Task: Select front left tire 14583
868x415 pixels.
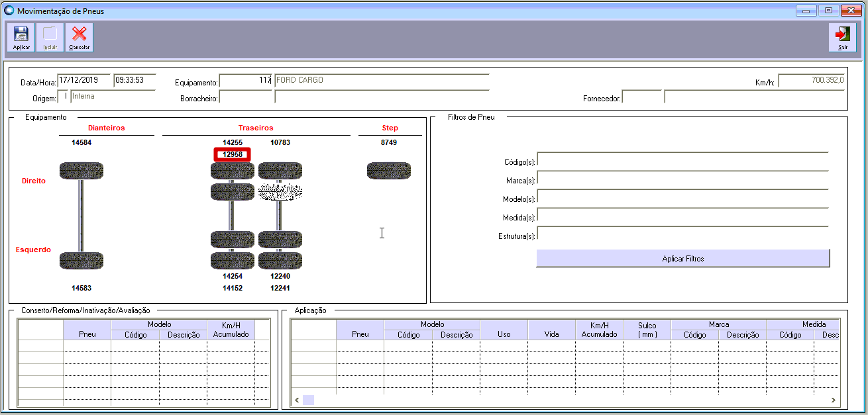Action: 81,261
